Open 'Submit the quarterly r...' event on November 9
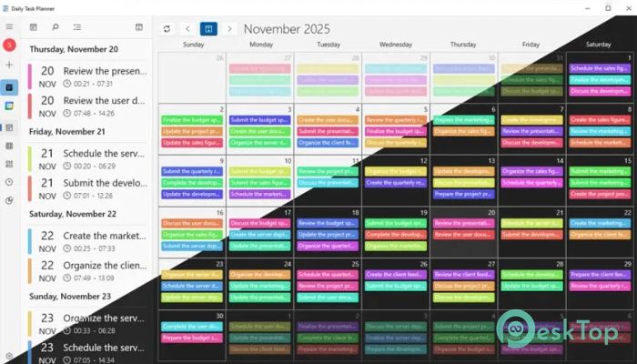This screenshot has height=364, width=637. pos(192,171)
